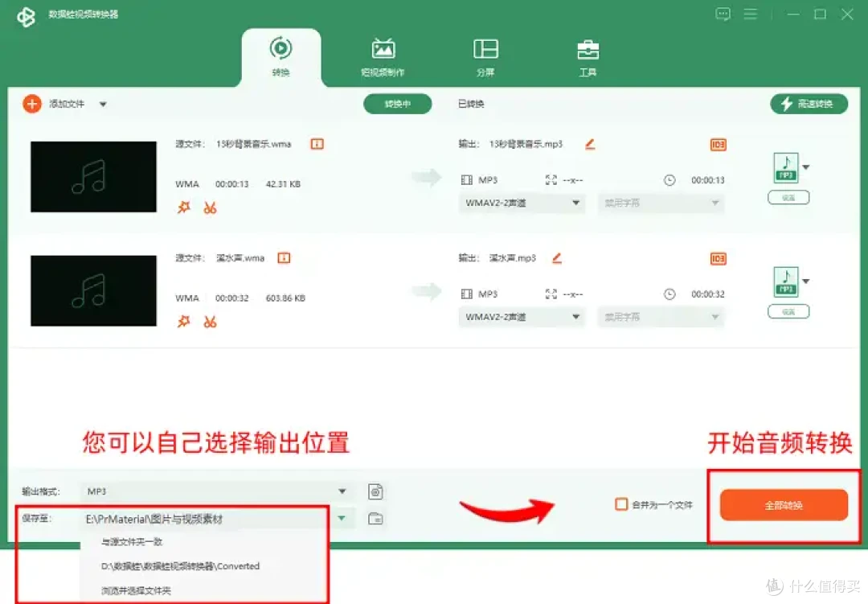Open the subtitle dropdown for 13秒背景音乐
This screenshot has width=868, height=604.
click(661, 203)
